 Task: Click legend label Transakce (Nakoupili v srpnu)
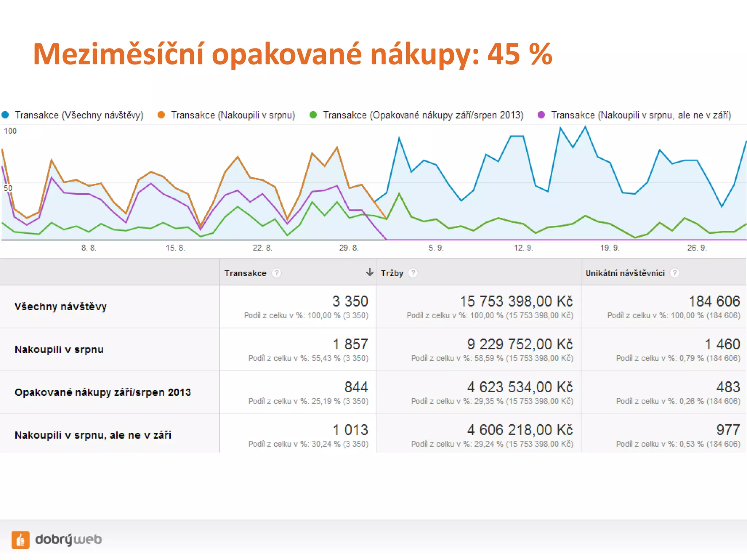coord(233,115)
